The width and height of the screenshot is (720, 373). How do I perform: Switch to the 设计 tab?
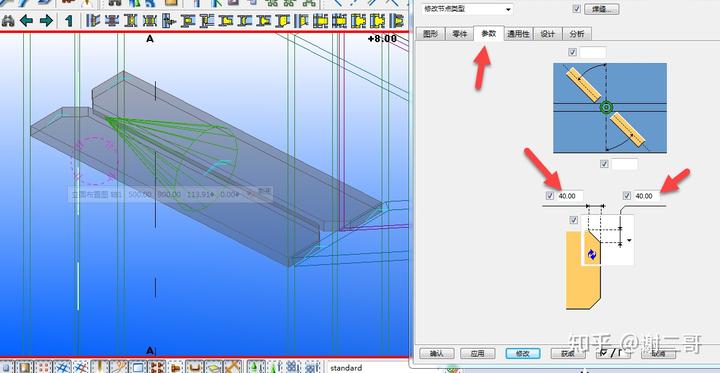pyautogui.click(x=548, y=34)
